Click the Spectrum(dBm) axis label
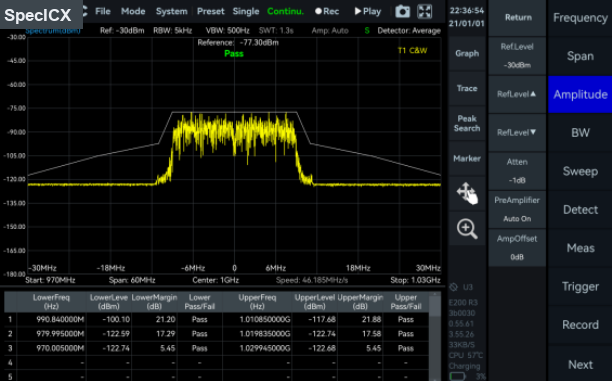The height and width of the screenshot is (381, 612). click(53, 30)
